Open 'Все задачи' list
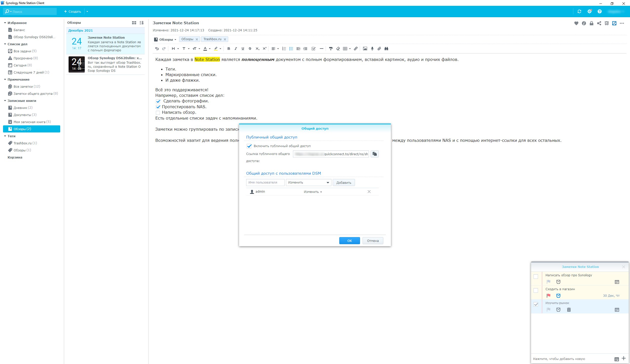 tap(25, 51)
